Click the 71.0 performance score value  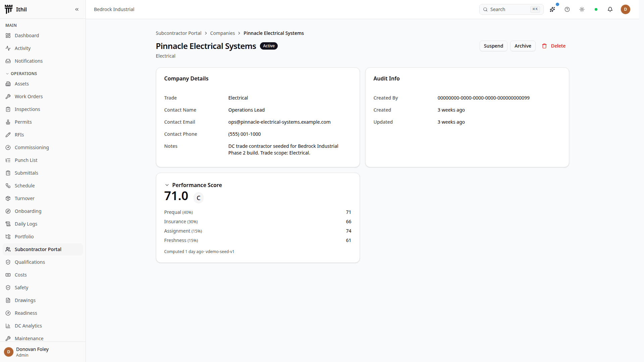pyautogui.click(x=176, y=196)
